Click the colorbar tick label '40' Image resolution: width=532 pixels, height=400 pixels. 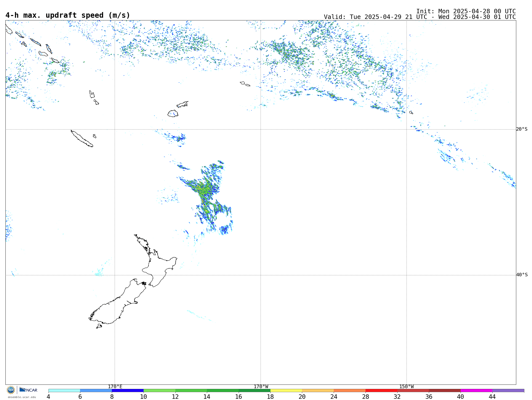(x=461, y=397)
